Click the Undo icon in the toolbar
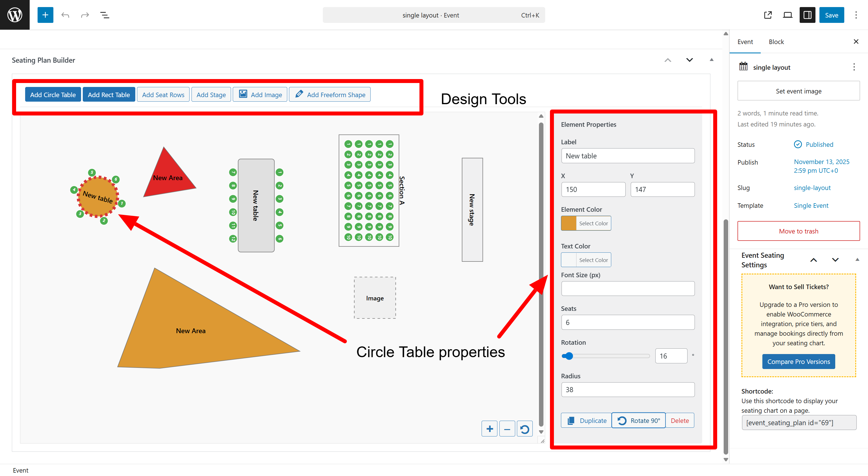This screenshot has height=476, width=868. 65,15
